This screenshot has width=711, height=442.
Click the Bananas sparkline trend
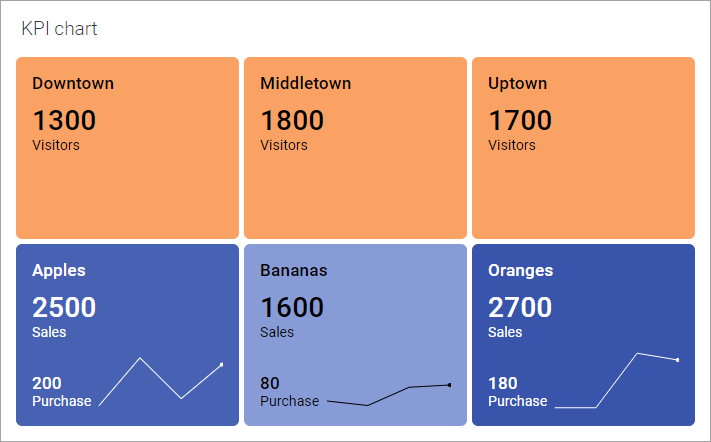388,394
